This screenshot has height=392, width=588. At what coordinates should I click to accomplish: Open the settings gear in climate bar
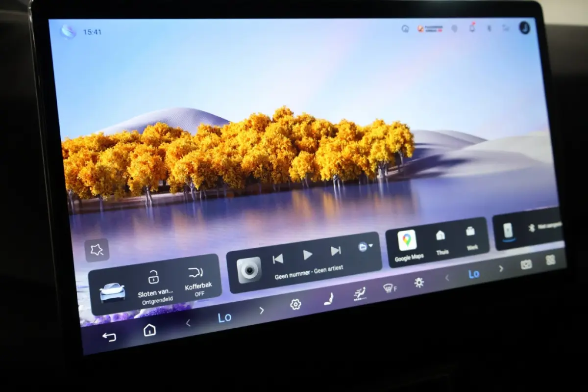pos(295,304)
